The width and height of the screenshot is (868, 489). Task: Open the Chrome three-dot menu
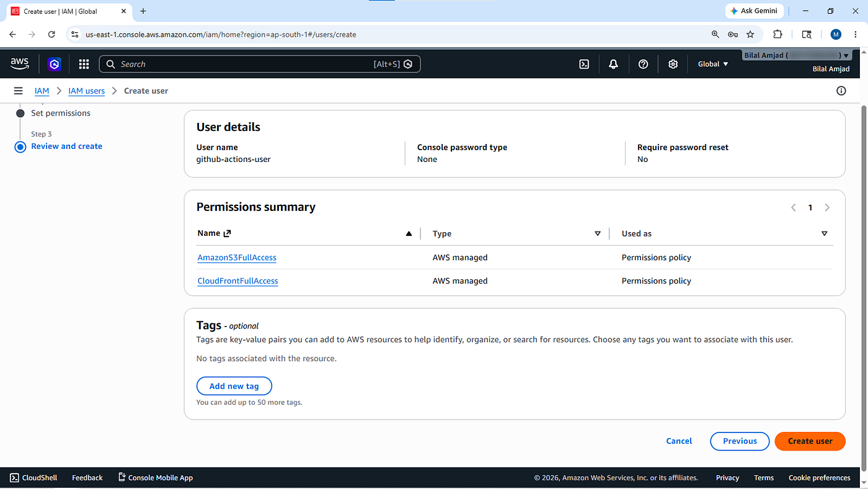856,35
